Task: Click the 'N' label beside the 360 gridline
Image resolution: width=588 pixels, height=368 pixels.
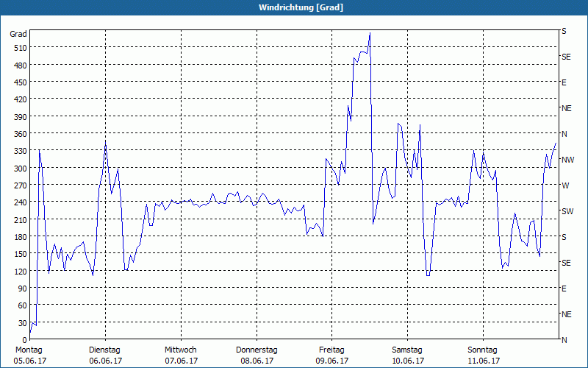Action: pos(564,134)
